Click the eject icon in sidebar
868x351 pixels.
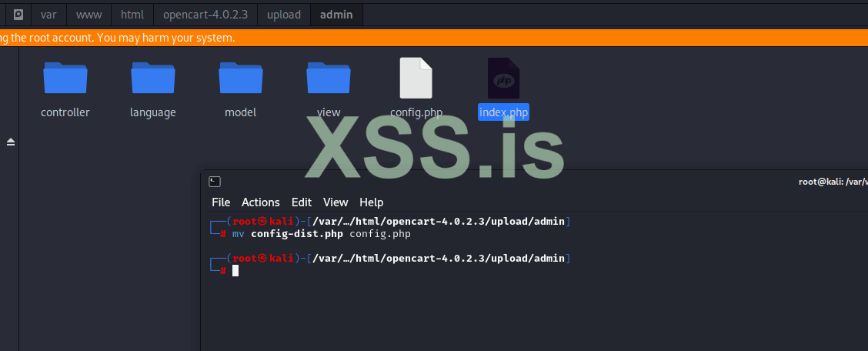[11, 143]
